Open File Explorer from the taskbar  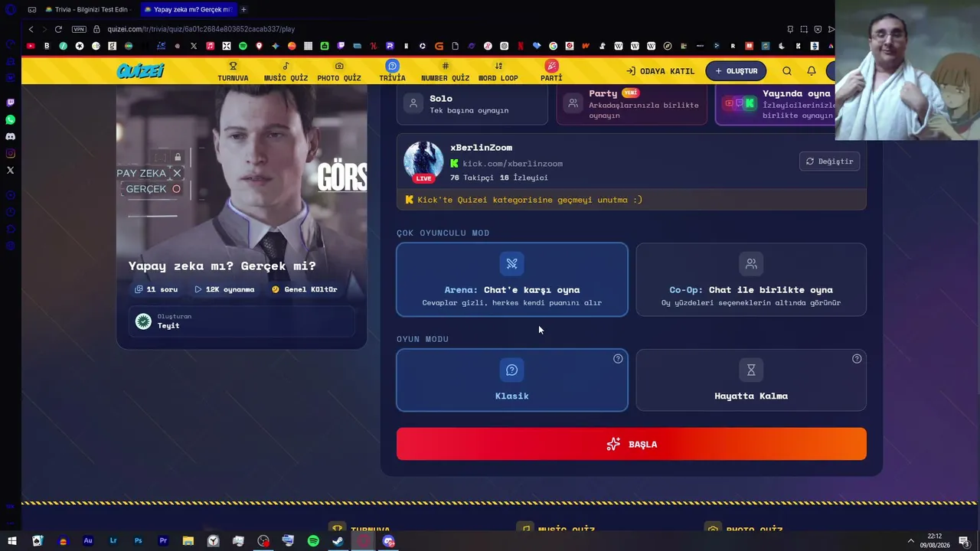tap(188, 541)
